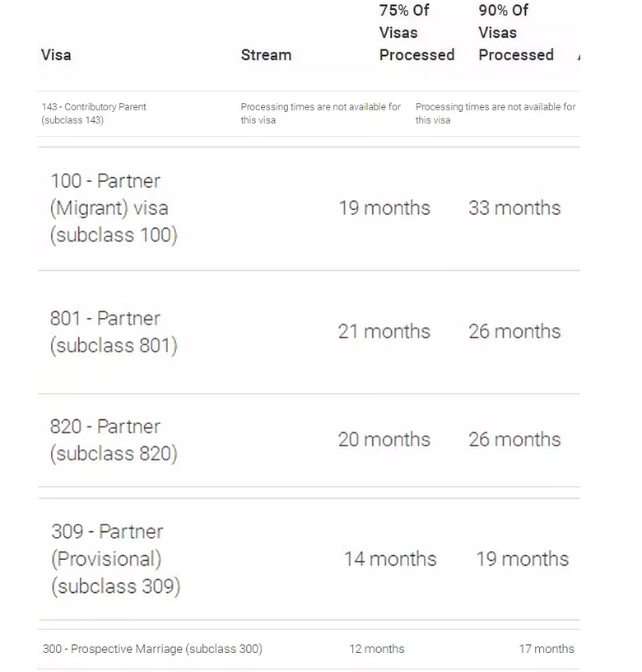Click 26 months for subclass 801
This screenshot has width=642, height=672.
pos(514,332)
